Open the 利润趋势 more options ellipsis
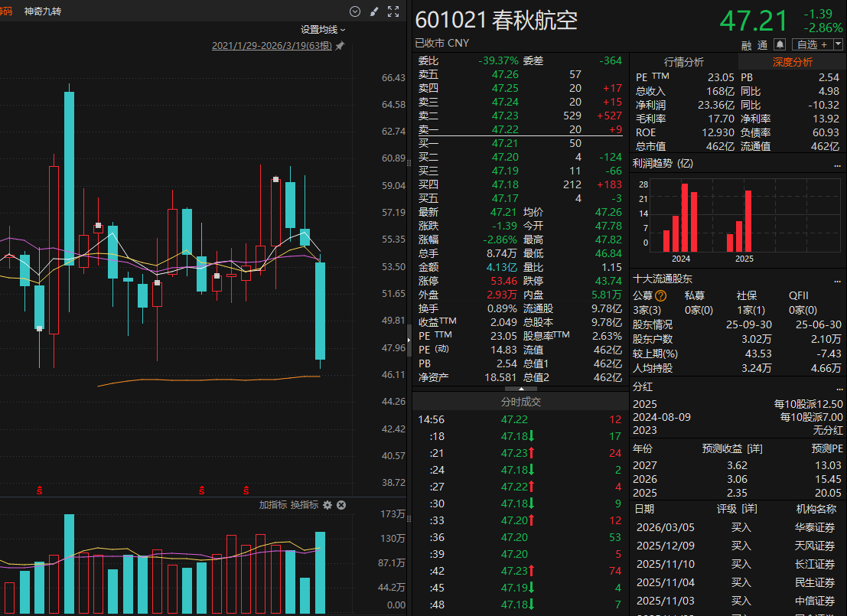The width and height of the screenshot is (847, 616). point(836,164)
